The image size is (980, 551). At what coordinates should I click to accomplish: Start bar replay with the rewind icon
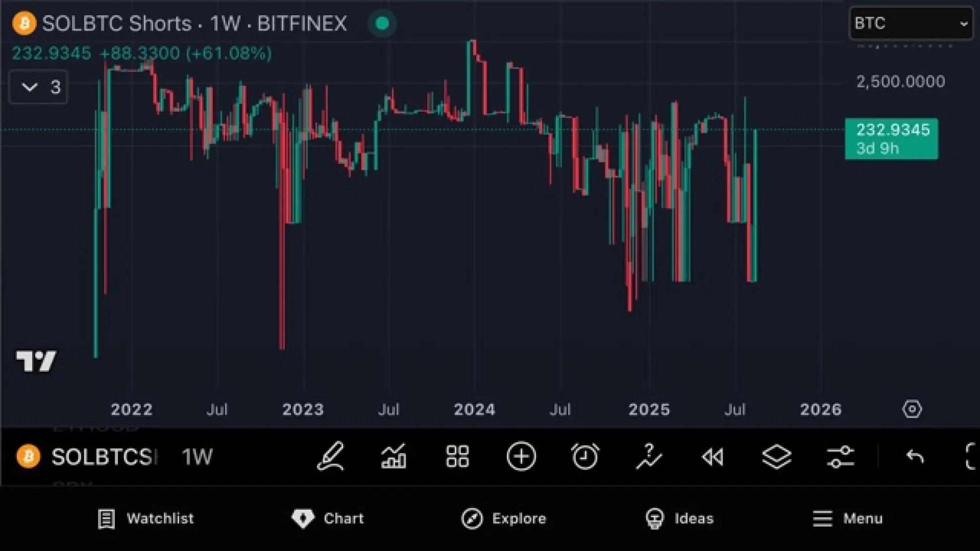(x=713, y=457)
